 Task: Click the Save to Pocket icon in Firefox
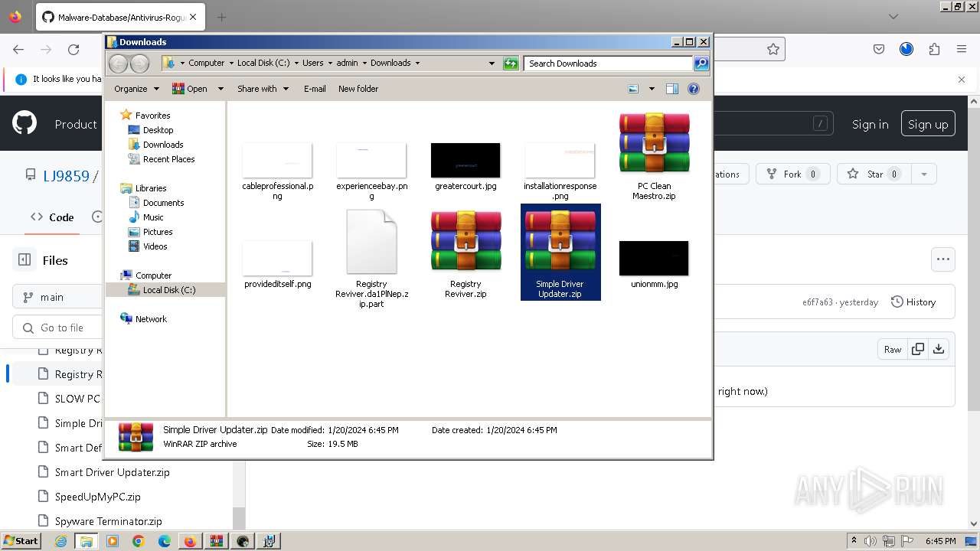point(879,49)
